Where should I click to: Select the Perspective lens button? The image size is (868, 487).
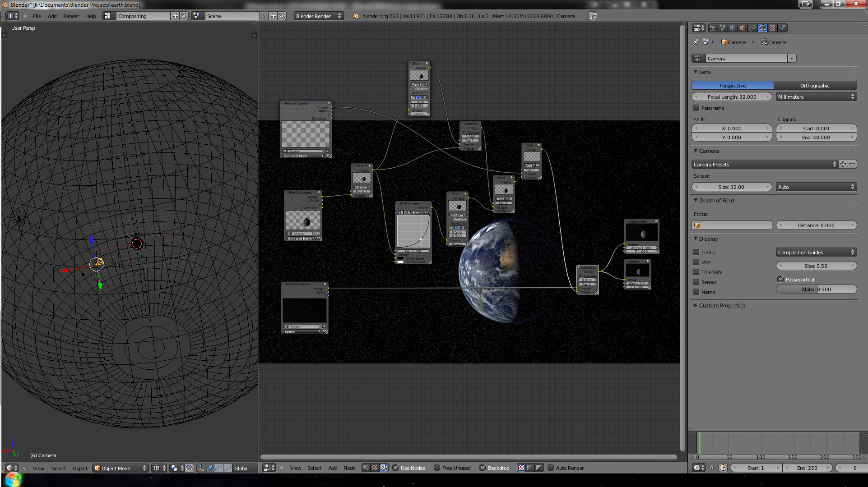[733, 86]
